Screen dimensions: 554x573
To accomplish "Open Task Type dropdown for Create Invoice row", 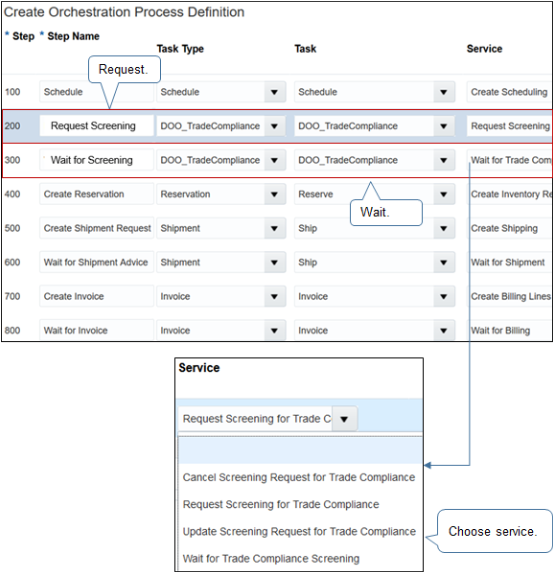I will [x=274, y=296].
